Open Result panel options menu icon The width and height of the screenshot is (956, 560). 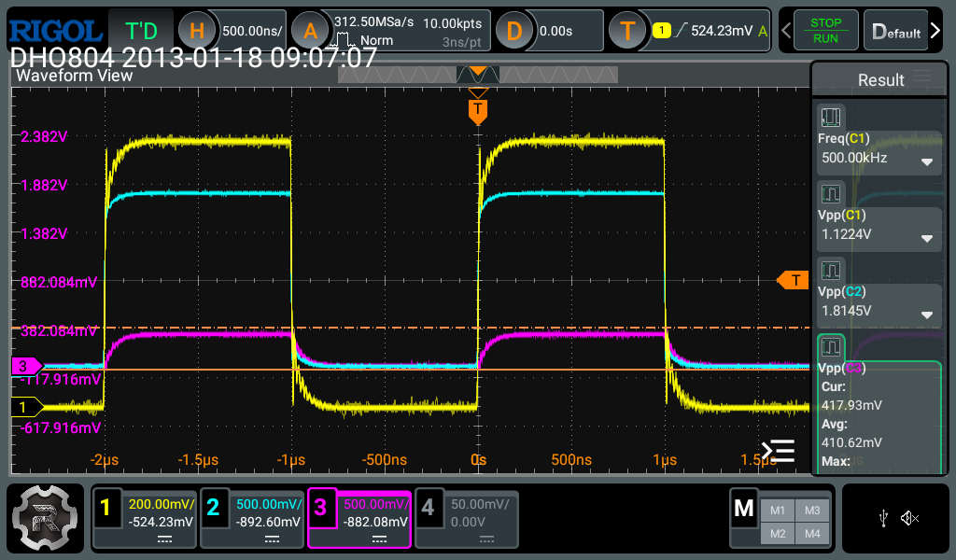(922, 77)
